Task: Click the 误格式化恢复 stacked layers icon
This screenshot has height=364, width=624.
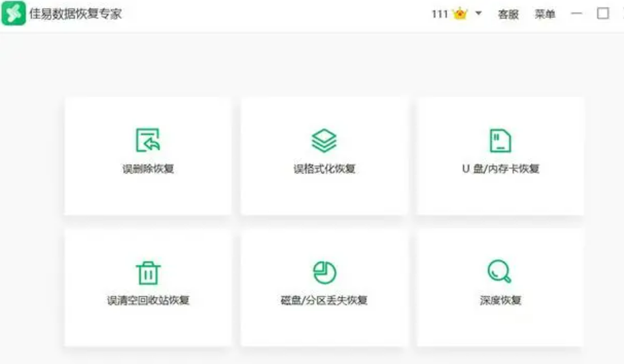Action: (x=324, y=140)
